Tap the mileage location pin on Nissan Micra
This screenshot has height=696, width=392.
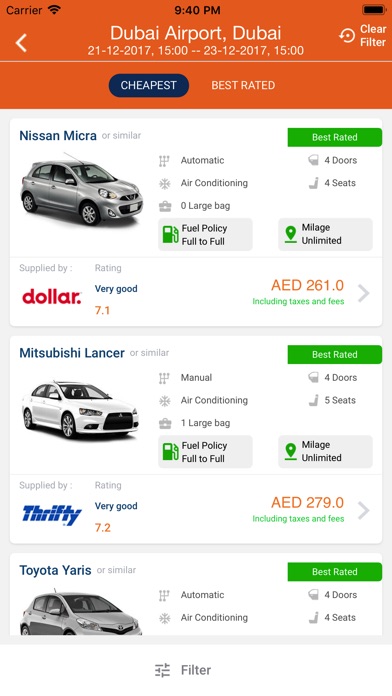click(x=291, y=234)
